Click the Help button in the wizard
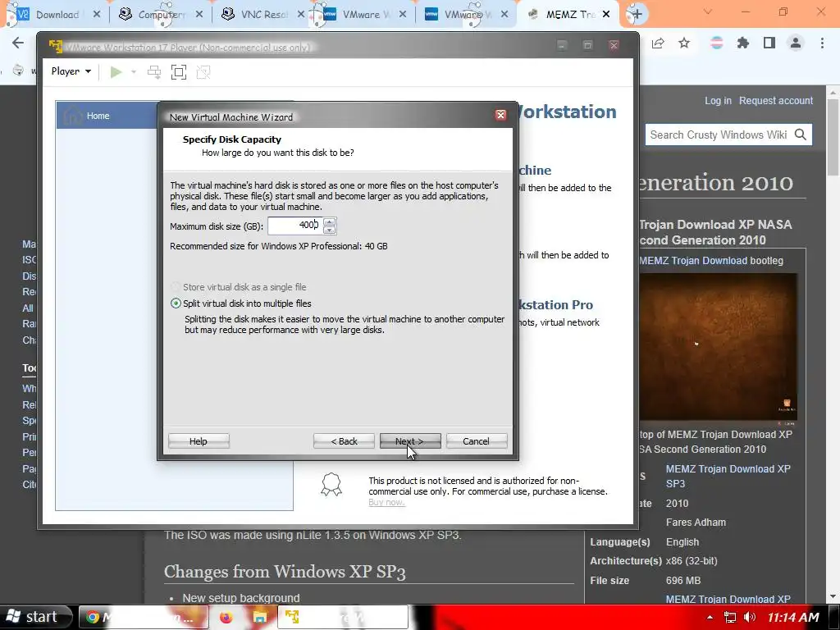Image resolution: width=840 pixels, height=630 pixels. click(199, 441)
